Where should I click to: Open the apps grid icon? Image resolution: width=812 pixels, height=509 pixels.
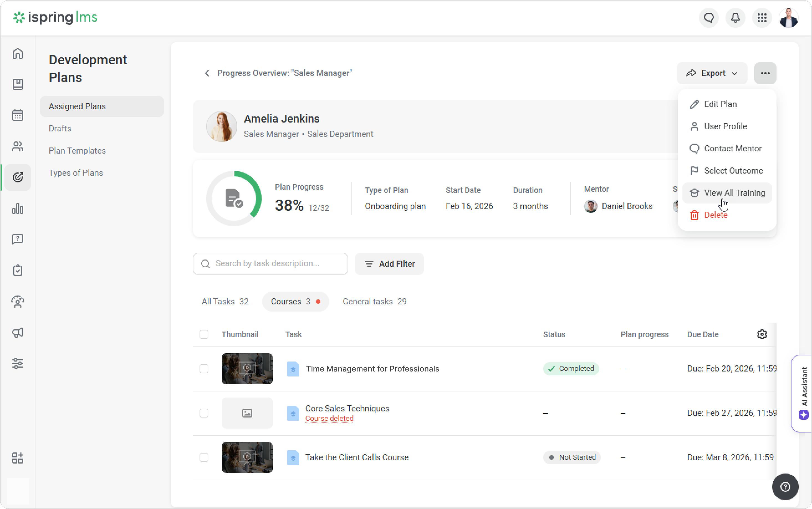(762, 17)
